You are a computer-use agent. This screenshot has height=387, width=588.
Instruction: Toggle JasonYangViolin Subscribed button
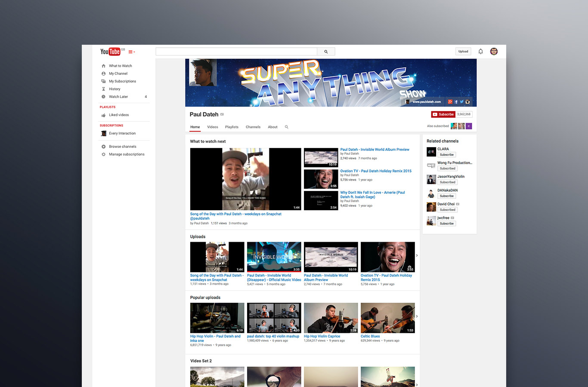(448, 182)
